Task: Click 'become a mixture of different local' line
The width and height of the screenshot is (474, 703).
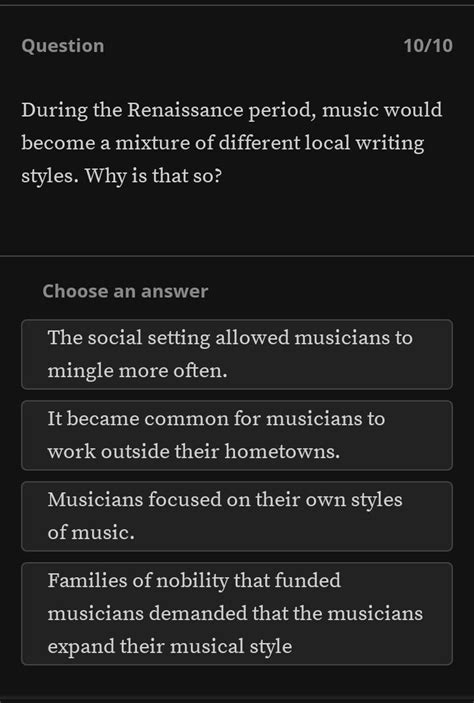Action: 185,143
